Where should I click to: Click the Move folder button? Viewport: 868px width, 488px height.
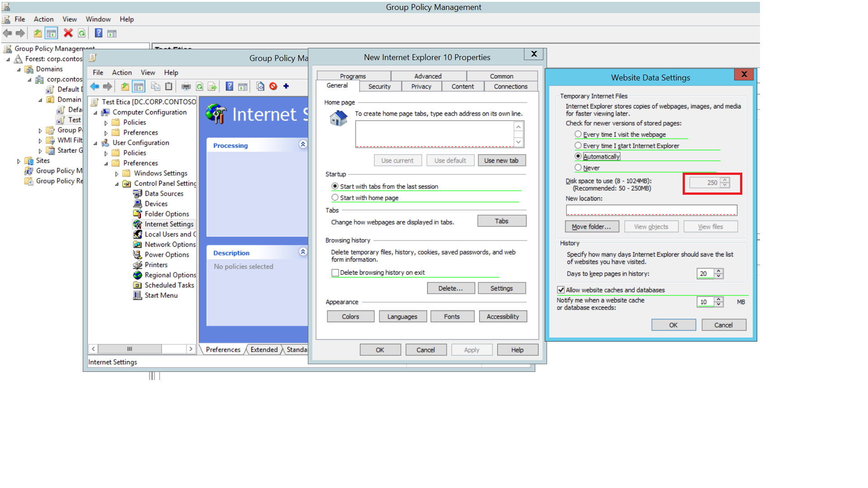[x=592, y=226]
